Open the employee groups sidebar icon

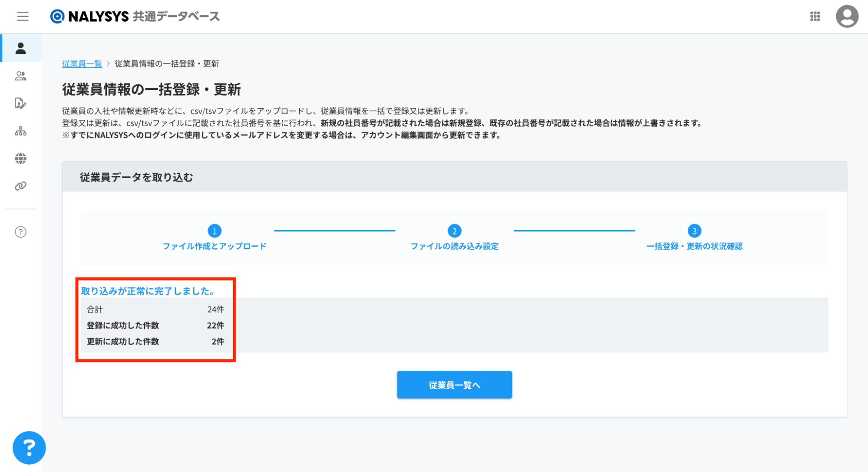20,76
